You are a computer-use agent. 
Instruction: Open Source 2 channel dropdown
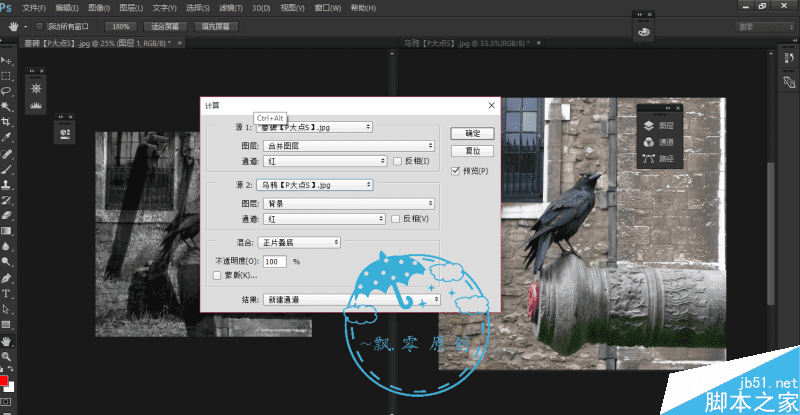(324, 219)
